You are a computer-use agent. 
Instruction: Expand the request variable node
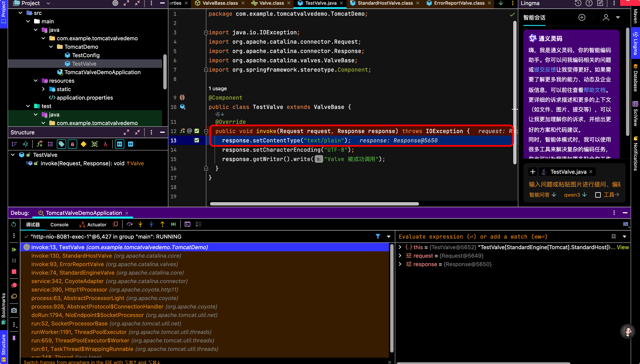coord(400,256)
